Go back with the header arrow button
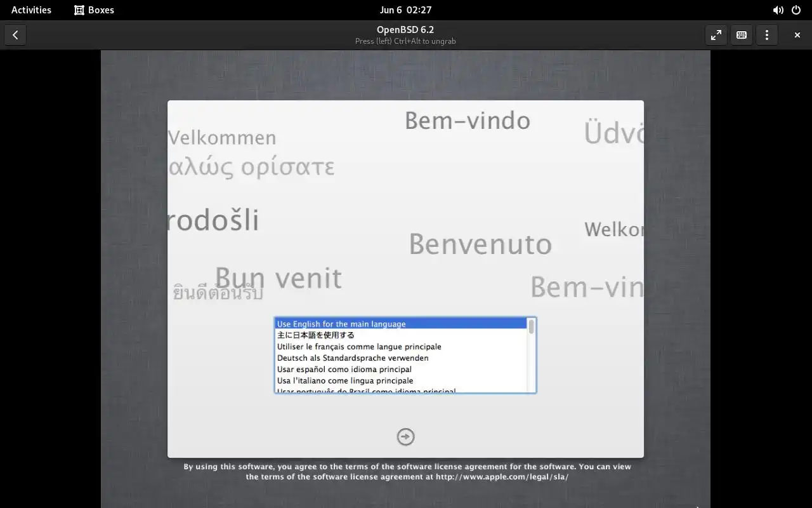Image resolution: width=812 pixels, height=508 pixels. tap(15, 35)
